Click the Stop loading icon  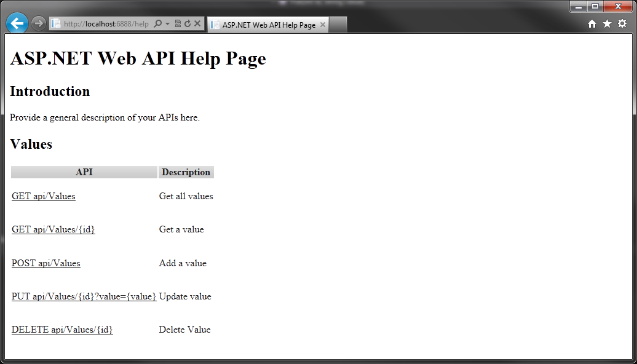(x=197, y=23)
